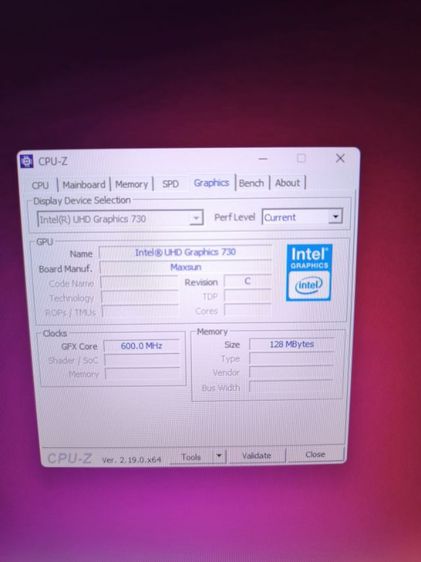Click the Validate button

point(257,455)
